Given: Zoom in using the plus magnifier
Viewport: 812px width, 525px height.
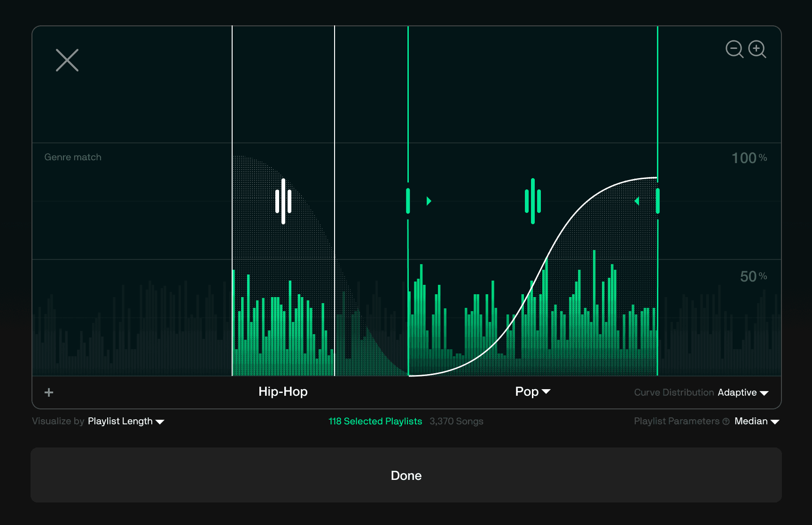Looking at the screenshot, I should 757,49.
